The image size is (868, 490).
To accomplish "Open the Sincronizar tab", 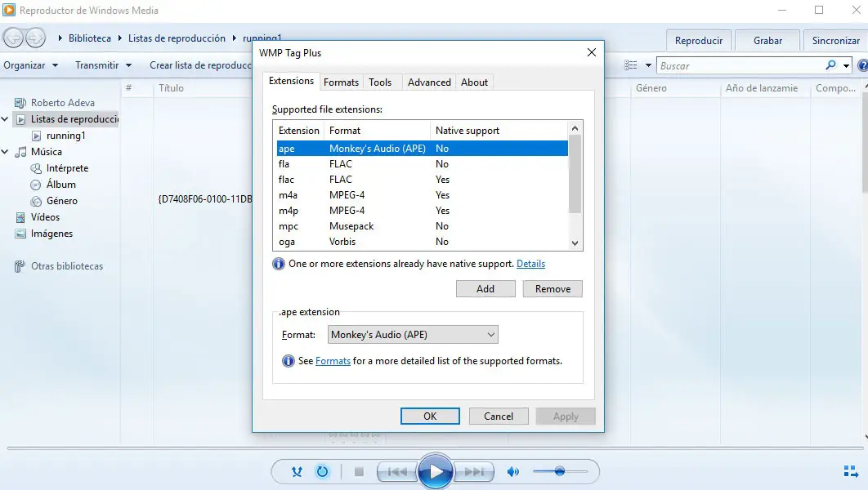I will tap(836, 40).
